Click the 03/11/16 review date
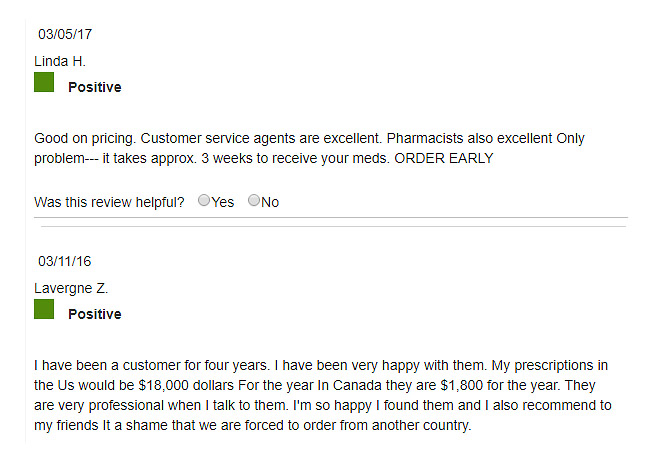The image size is (647, 462). (x=64, y=261)
